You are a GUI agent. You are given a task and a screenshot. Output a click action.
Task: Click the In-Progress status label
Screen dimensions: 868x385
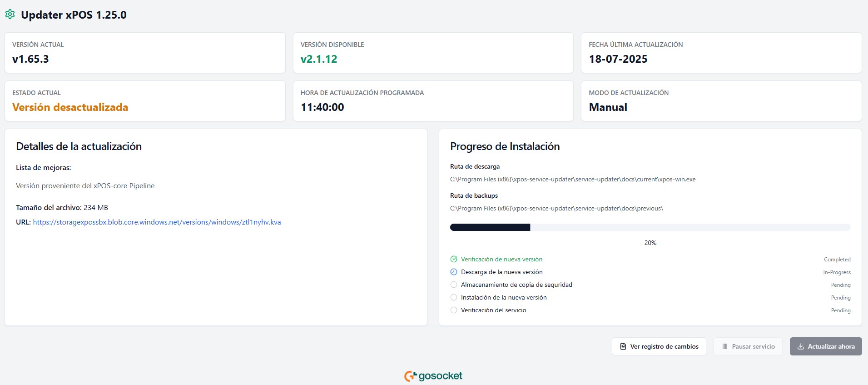pyautogui.click(x=837, y=272)
